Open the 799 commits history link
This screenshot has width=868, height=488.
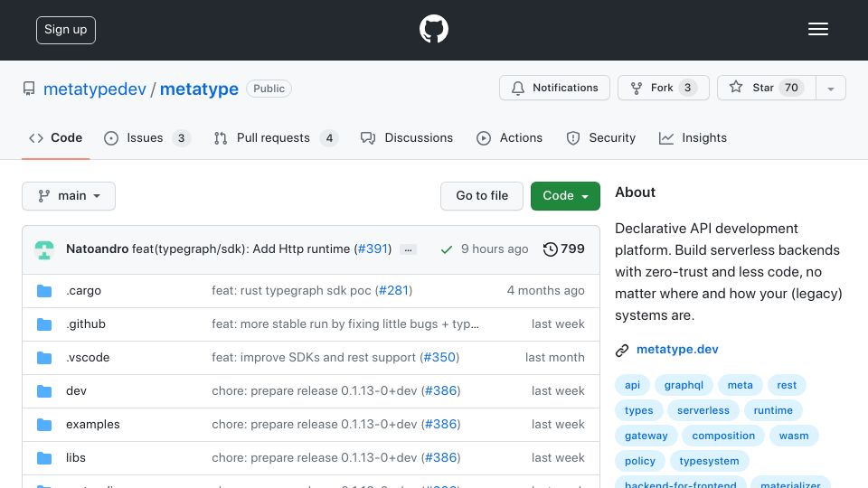click(x=563, y=249)
